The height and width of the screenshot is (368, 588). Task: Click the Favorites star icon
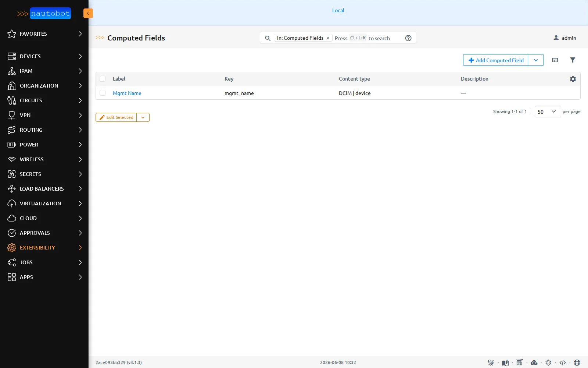(12, 34)
